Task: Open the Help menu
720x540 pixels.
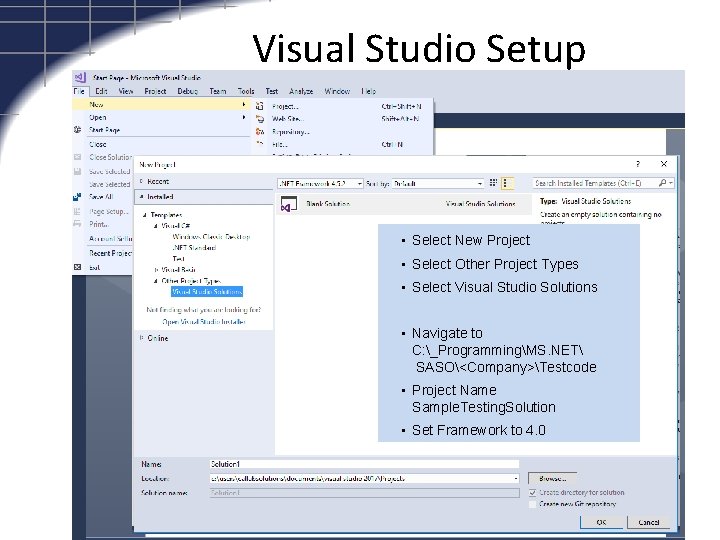Action: (x=368, y=91)
